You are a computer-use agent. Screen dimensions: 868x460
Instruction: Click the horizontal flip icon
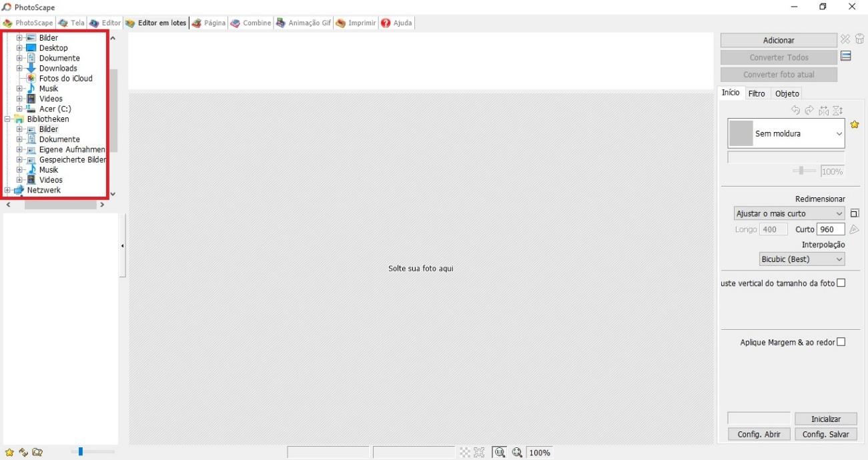tap(824, 111)
